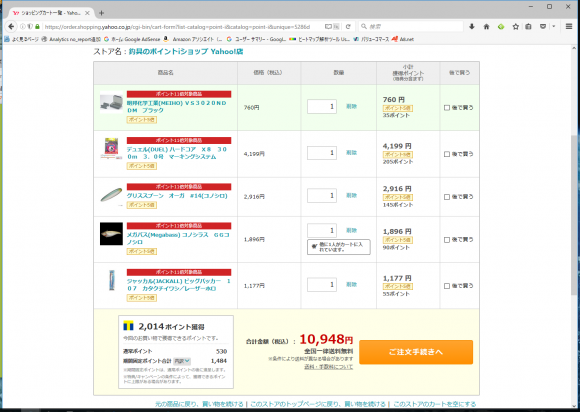Open MEIHO VS3020ND product name link

pyautogui.click(x=177, y=107)
